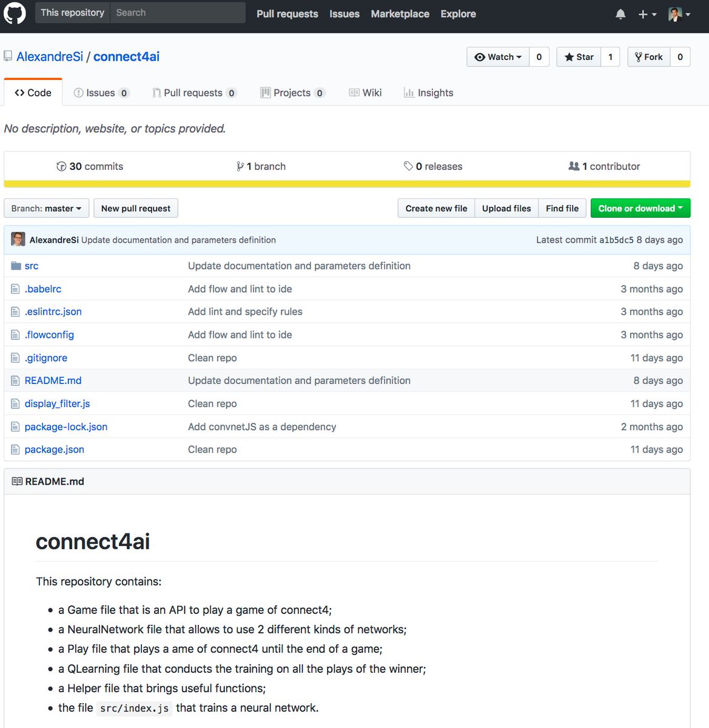Open the 30 commits link

(x=90, y=166)
